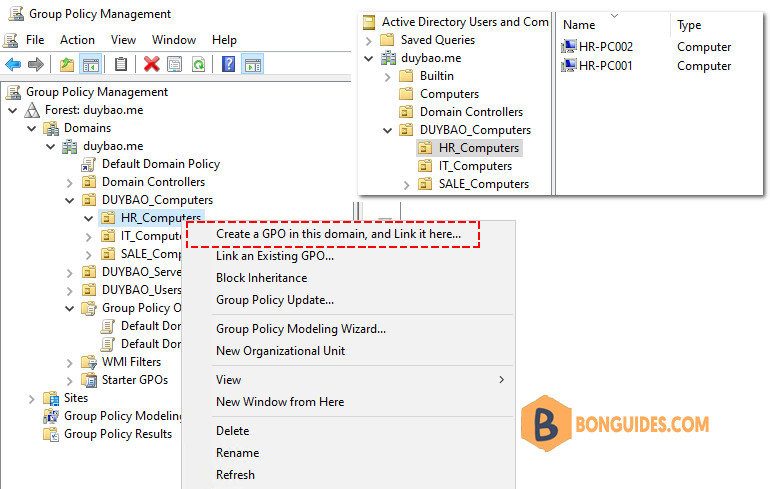Click duybao.me domain icon in AD Users window

coord(388,58)
